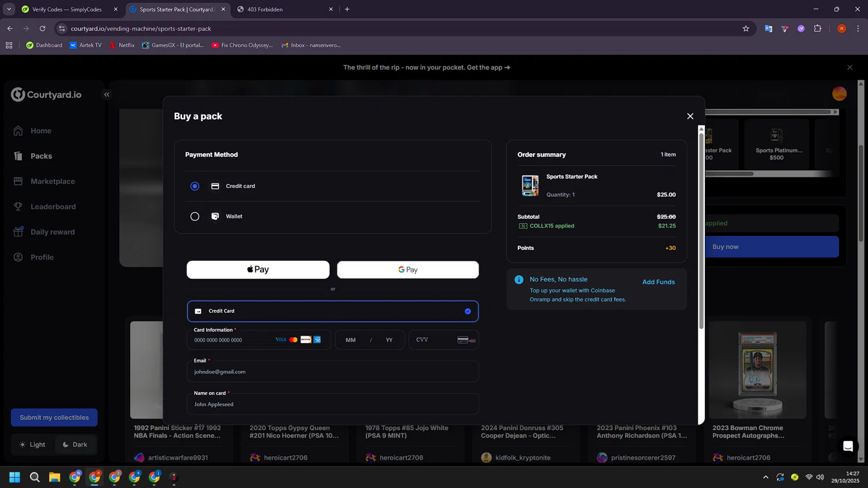This screenshot has height=488, width=868.
Task: Click Submit my collectibles button
Action: [54, 417]
